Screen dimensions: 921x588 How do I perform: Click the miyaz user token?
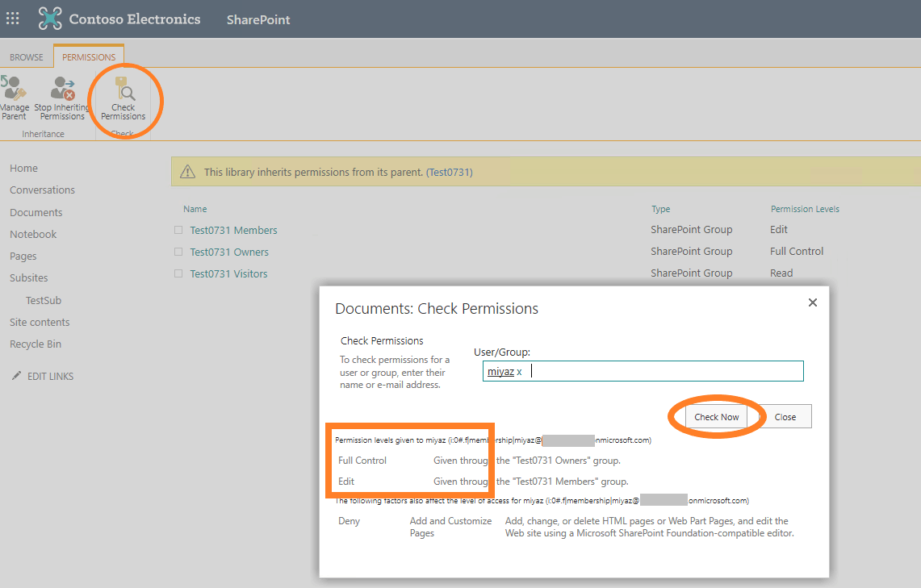(500, 372)
